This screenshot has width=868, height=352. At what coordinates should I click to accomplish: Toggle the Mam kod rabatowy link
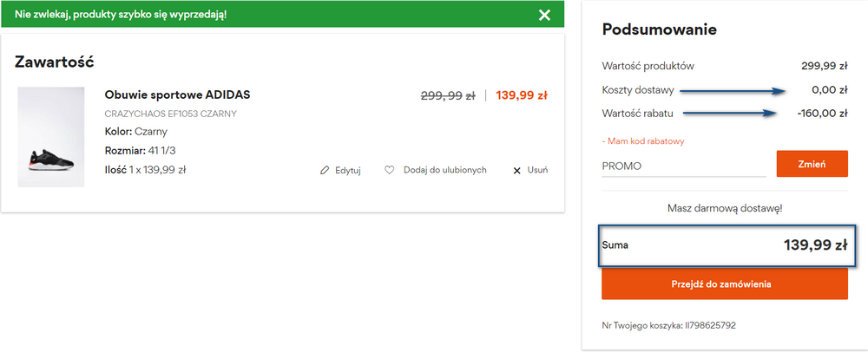pos(642,141)
